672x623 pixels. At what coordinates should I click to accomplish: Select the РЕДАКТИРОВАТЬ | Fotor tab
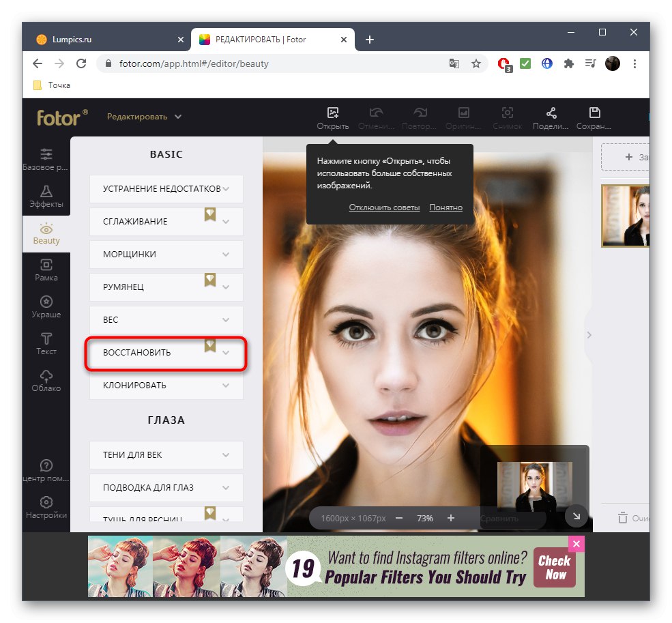coord(273,40)
